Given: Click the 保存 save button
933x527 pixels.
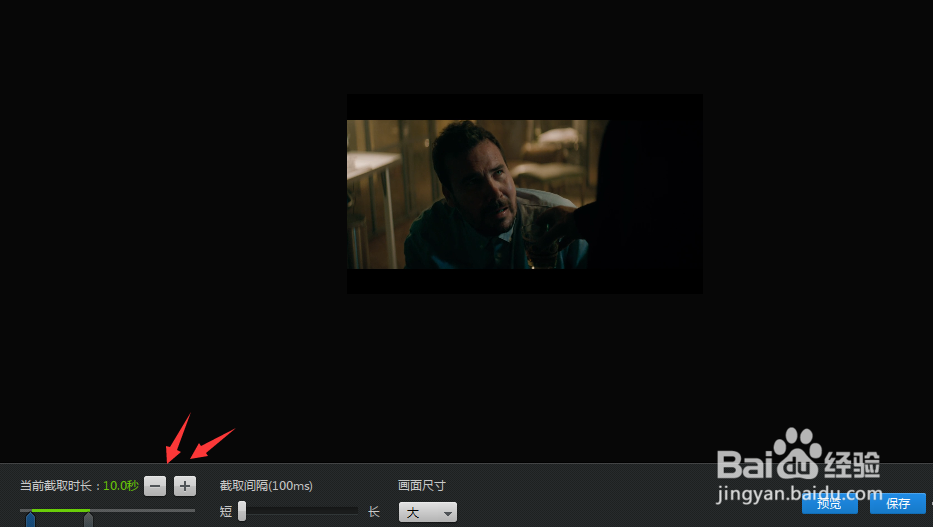Looking at the screenshot, I should pyautogui.click(x=897, y=504).
